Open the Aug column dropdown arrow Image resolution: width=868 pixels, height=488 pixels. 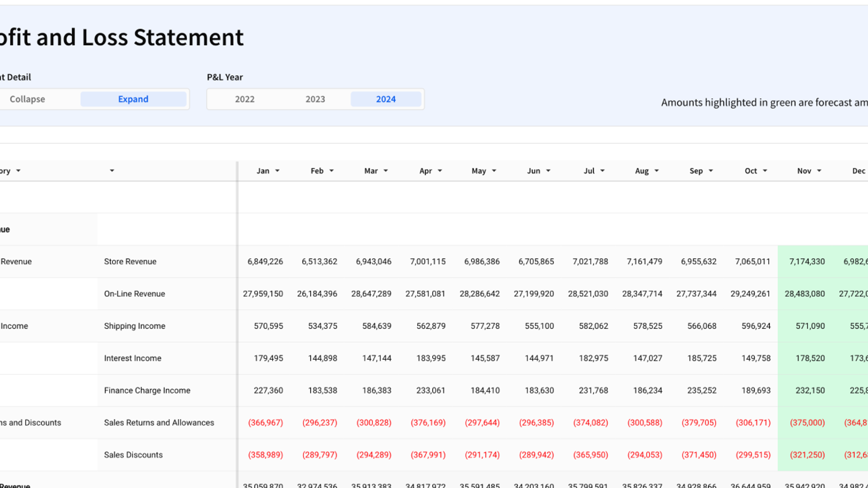[x=657, y=171]
